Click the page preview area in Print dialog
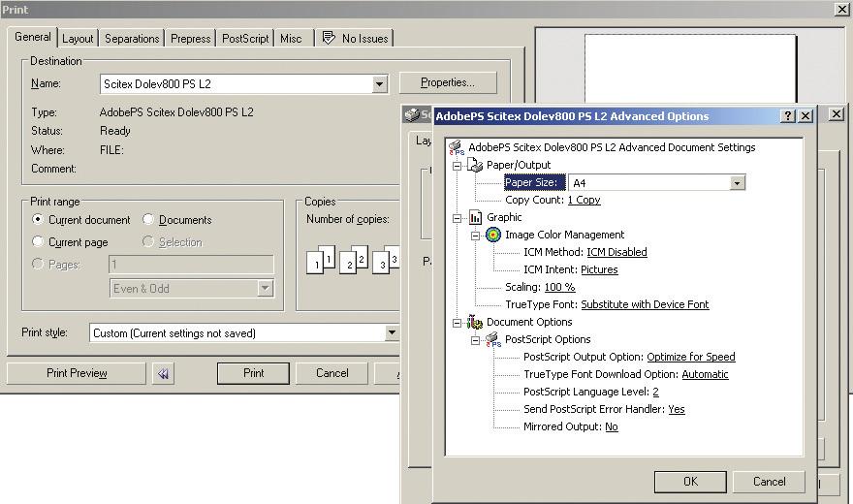Image resolution: width=853 pixels, height=504 pixels. [x=690, y=67]
